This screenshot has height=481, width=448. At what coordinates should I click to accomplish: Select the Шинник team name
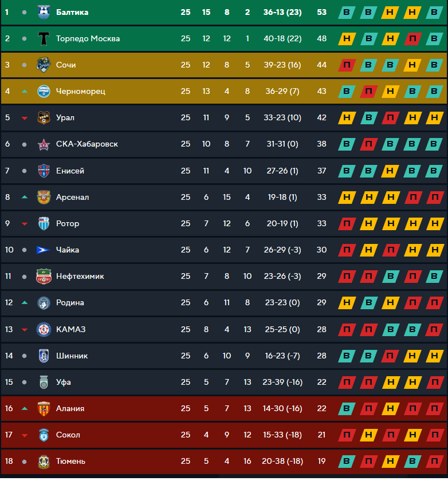pyautogui.click(x=72, y=356)
